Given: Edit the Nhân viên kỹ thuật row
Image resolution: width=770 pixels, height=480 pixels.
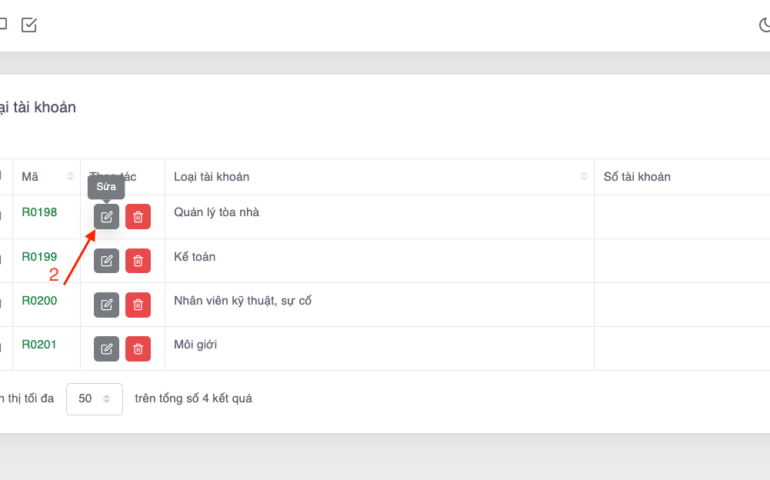Looking at the screenshot, I should tap(106, 305).
